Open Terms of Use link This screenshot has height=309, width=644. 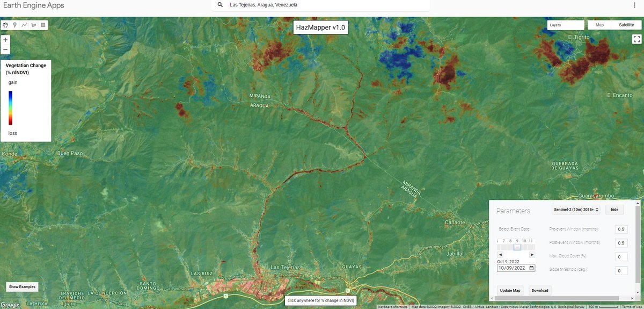pos(632,306)
